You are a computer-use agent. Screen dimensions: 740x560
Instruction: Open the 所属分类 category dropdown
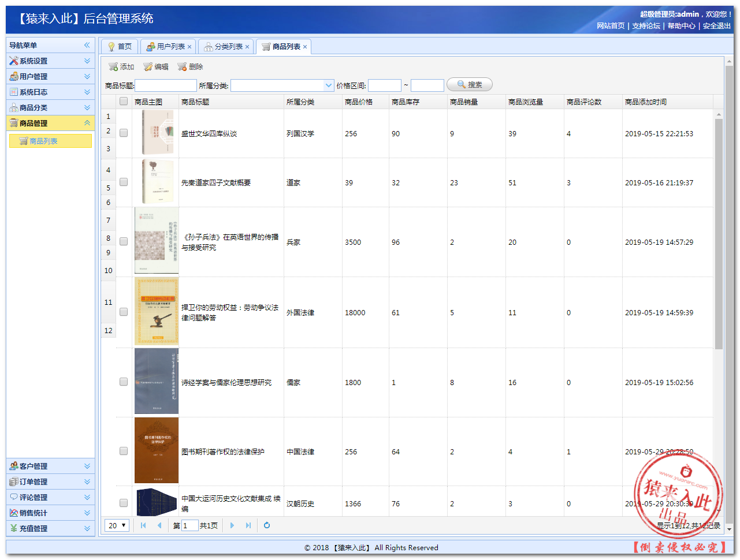329,85
